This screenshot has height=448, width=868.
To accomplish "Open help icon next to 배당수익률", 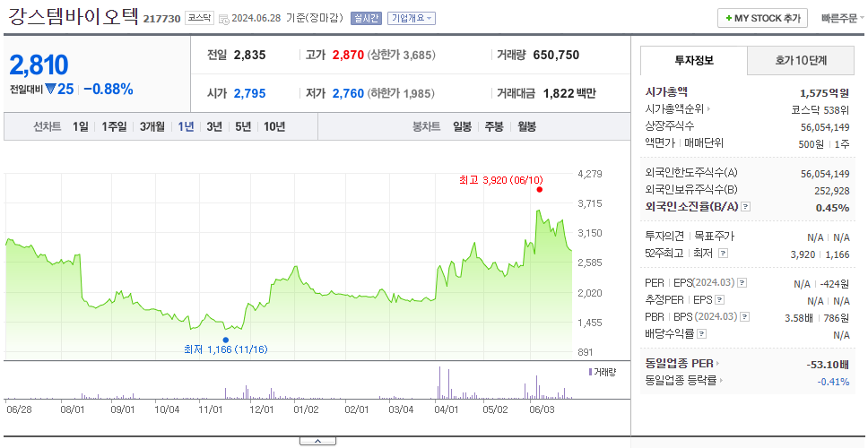I will pyautogui.click(x=702, y=334).
